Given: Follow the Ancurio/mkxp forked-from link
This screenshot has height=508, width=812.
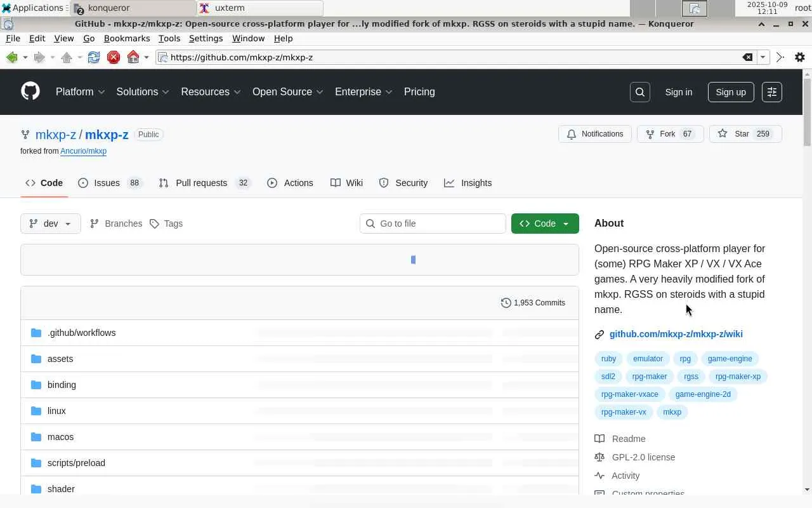Looking at the screenshot, I should 83,151.
